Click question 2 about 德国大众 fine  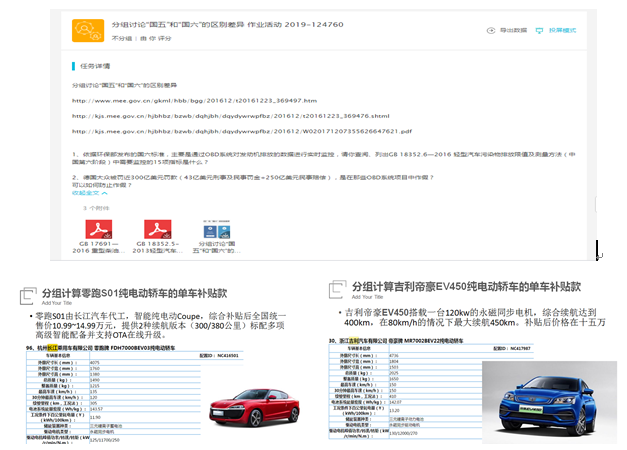253,181
